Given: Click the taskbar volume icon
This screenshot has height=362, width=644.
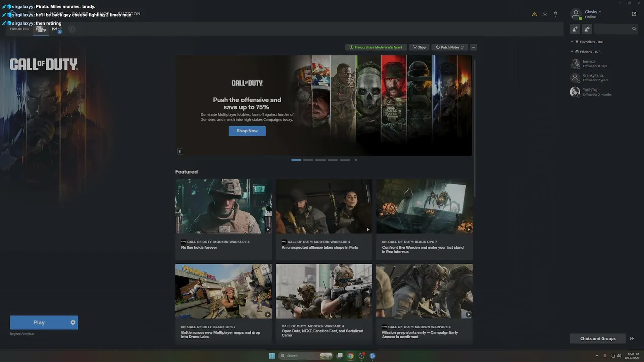Looking at the screenshot, I should pos(619,356).
